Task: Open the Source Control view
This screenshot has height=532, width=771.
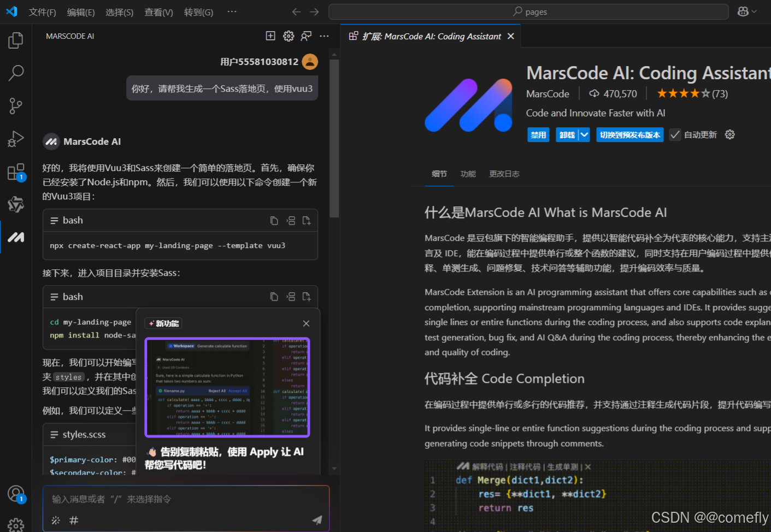Action: pyautogui.click(x=16, y=105)
